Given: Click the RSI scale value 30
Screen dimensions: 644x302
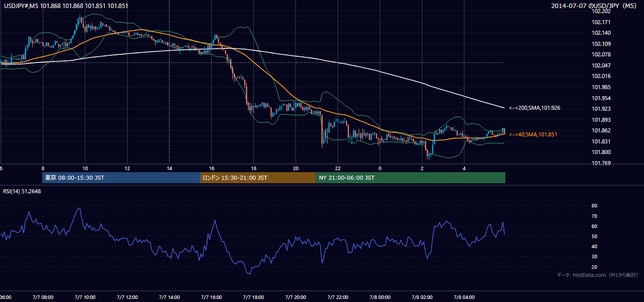Looking at the screenshot, I should pyautogui.click(x=595, y=257).
